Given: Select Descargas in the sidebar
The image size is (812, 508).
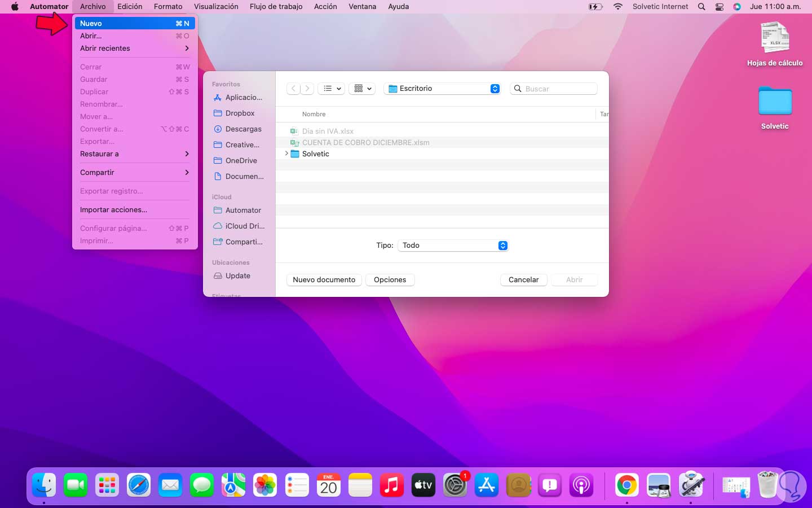Looking at the screenshot, I should (x=239, y=129).
